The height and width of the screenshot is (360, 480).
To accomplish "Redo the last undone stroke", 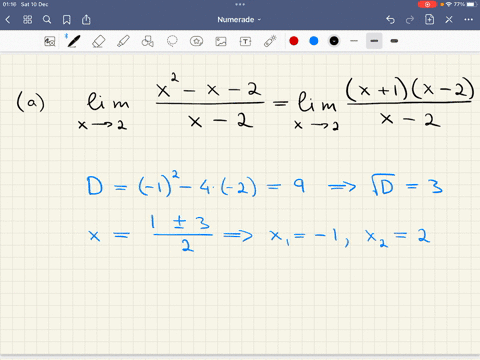I will click(x=410, y=20).
